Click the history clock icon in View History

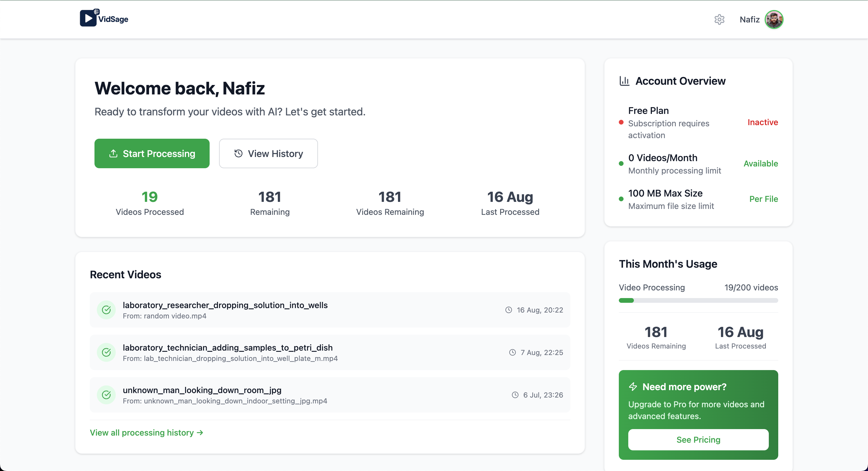click(238, 153)
